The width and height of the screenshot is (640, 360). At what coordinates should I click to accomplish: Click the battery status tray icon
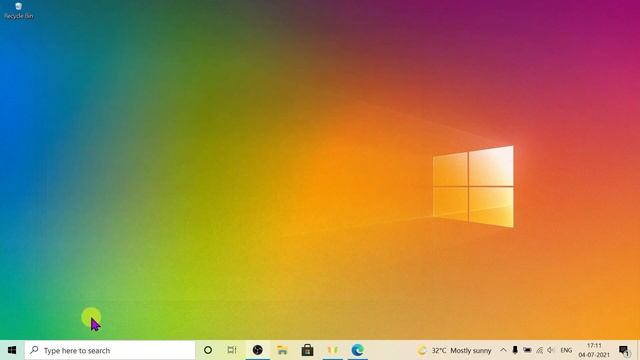point(527,350)
